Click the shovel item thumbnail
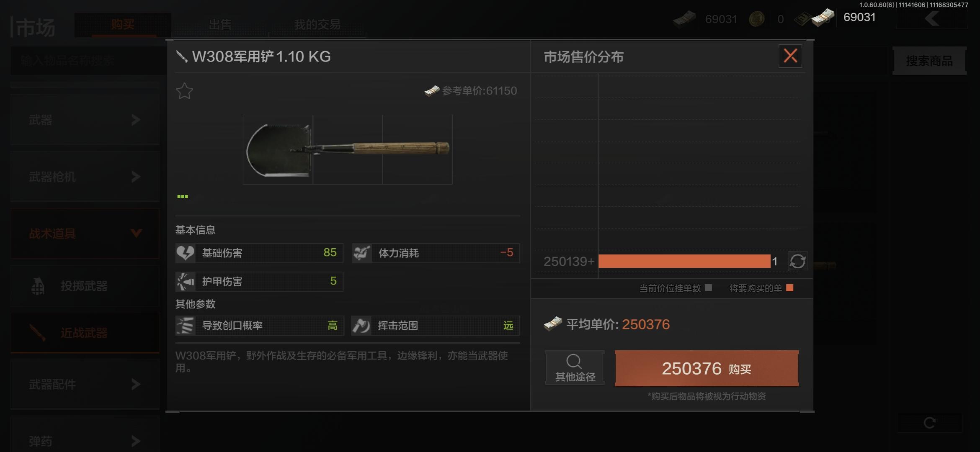This screenshot has width=980, height=452. click(348, 149)
